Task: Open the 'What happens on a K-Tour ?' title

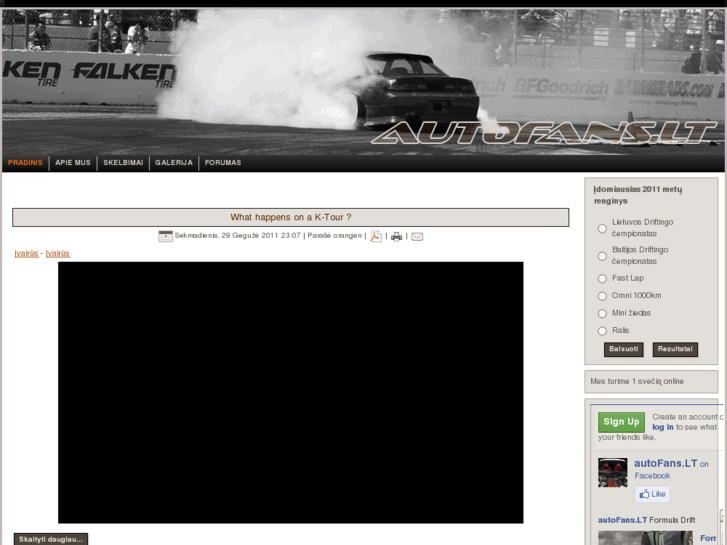Action: pos(291,217)
